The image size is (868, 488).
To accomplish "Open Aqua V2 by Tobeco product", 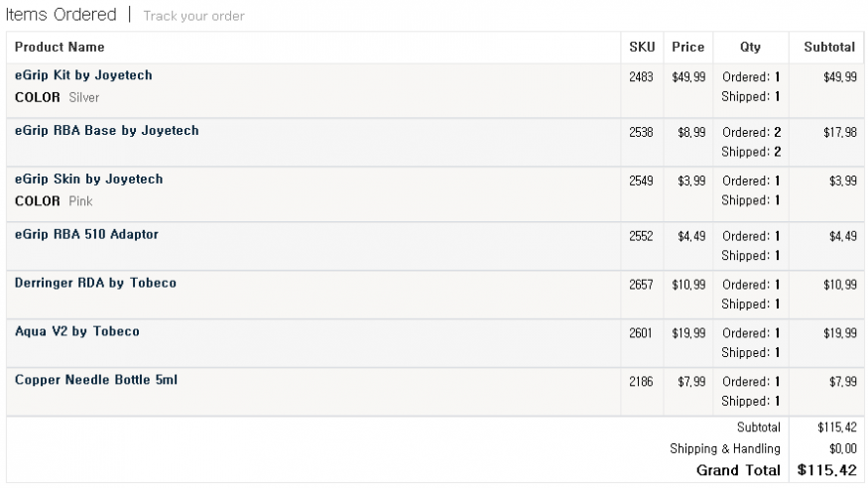I will click(x=77, y=331).
